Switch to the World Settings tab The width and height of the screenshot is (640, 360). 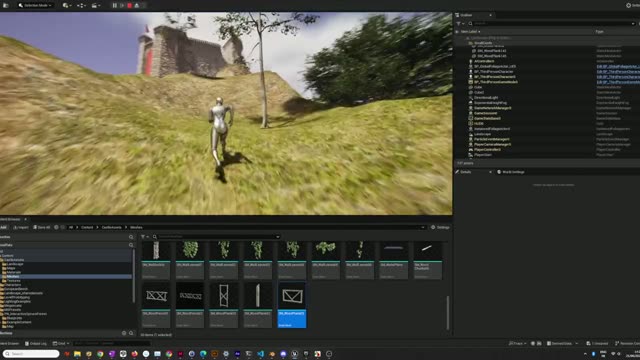511,172
